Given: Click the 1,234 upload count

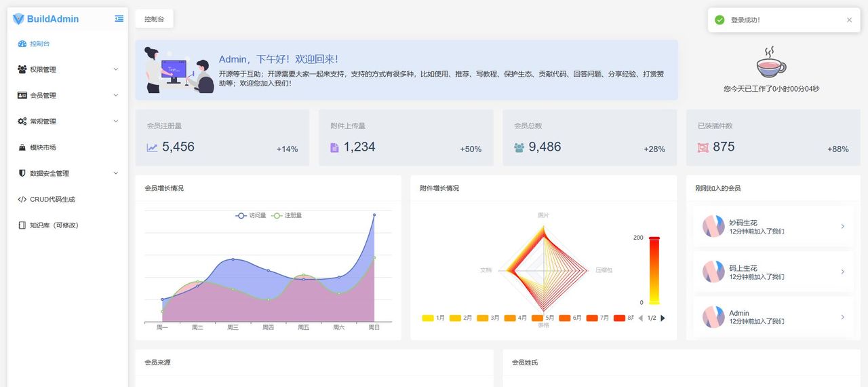Looking at the screenshot, I should (x=359, y=147).
